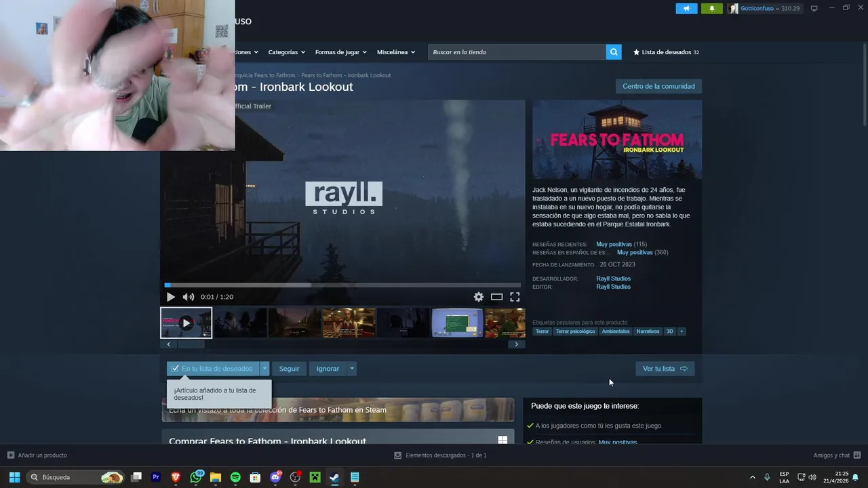Click the Seguir button
Image resolution: width=868 pixels, height=488 pixels.
tap(289, 369)
